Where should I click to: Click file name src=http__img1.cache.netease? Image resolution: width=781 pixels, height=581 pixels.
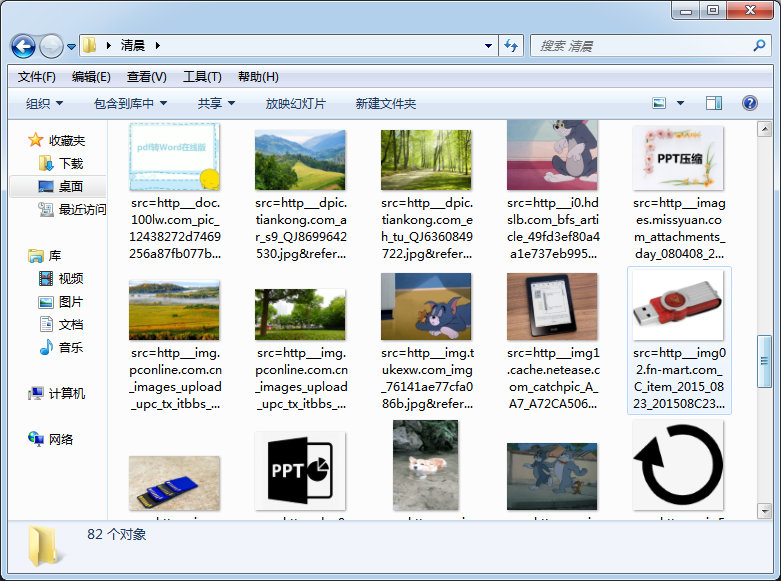pos(553,378)
